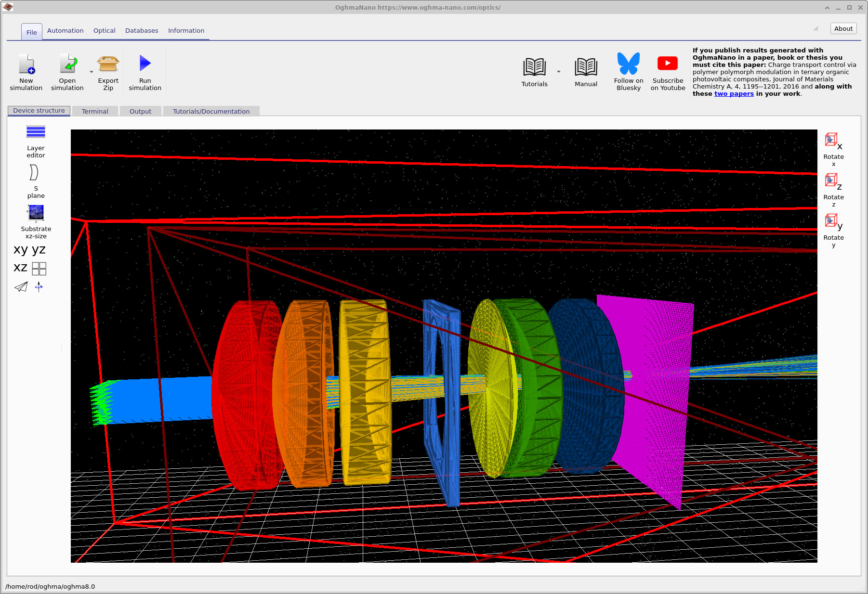Set view to the yz plane
The width and height of the screenshot is (868, 594).
tap(39, 250)
